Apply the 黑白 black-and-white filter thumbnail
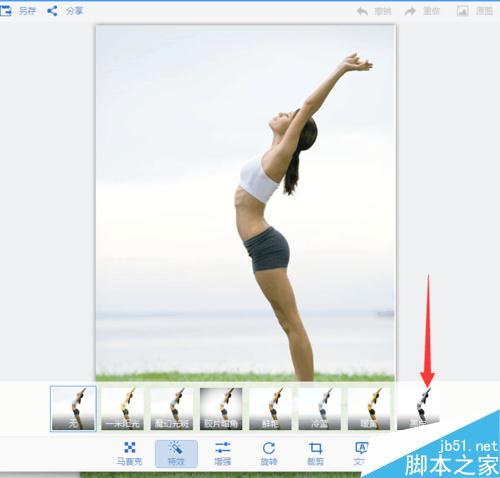 pyautogui.click(x=418, y=409)
